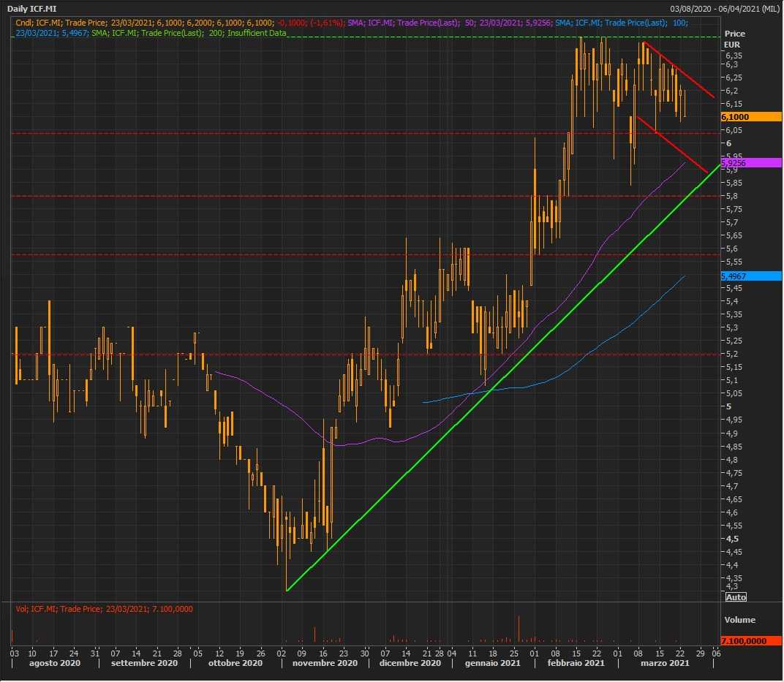Open the 03/08/2020 - 06/04/2021 date range
This screenshot has height=682, width=784.
click(724, 8)
